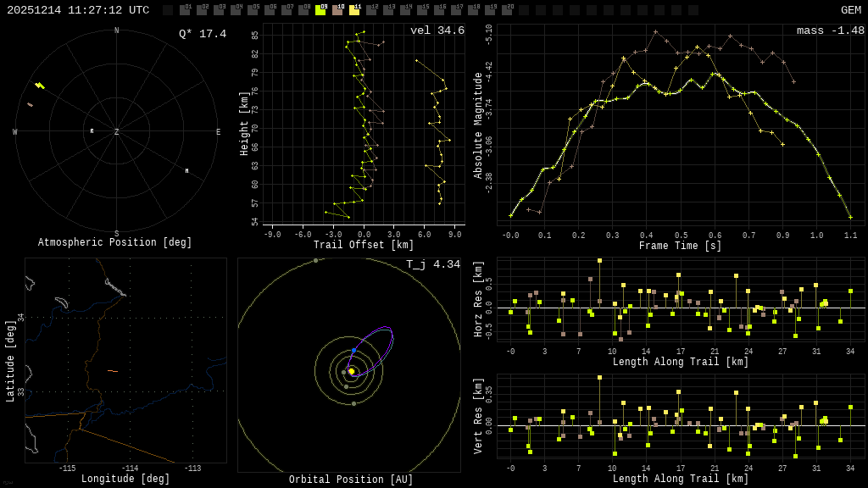
Task: Click the red meteor track on map
Action: 113,371
